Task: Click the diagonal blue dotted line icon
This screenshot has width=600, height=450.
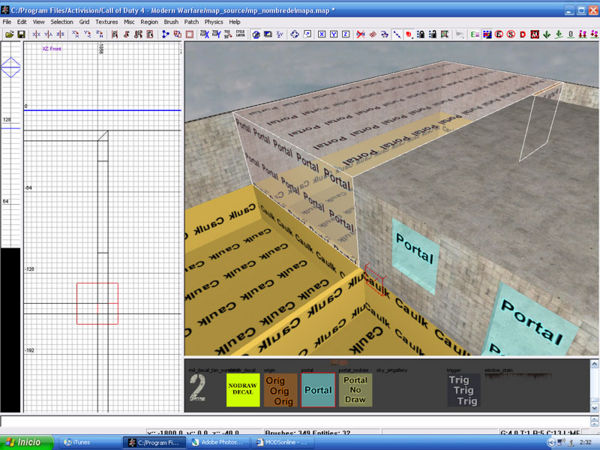Action: (397, 34)
